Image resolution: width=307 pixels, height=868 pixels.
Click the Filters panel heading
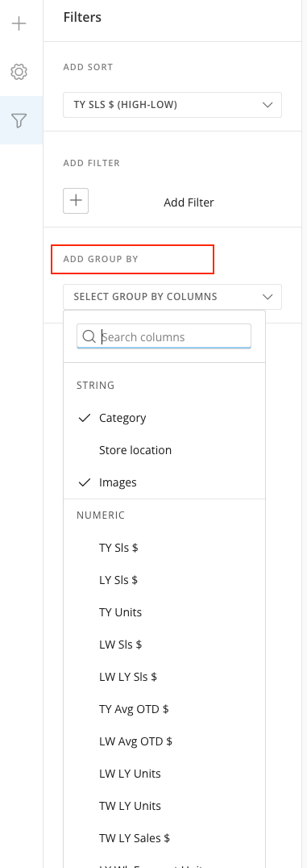tap(82, 17)
